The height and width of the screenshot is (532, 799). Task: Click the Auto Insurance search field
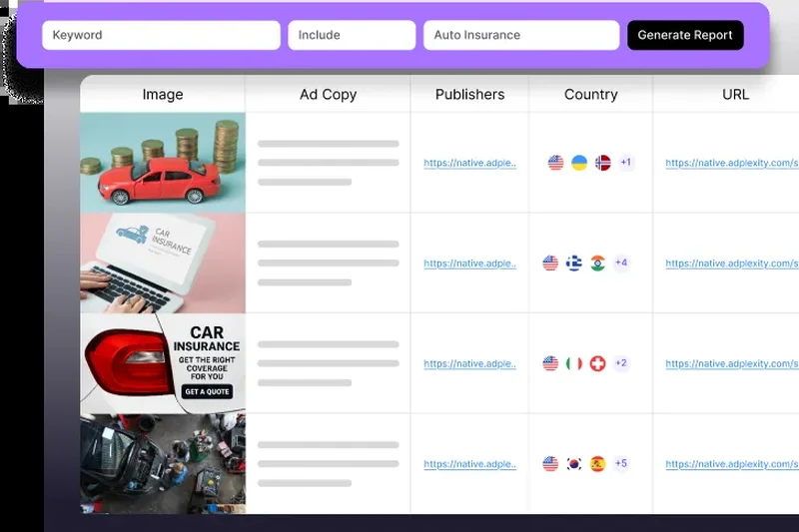pyautogui.click(x=520, y=35)
